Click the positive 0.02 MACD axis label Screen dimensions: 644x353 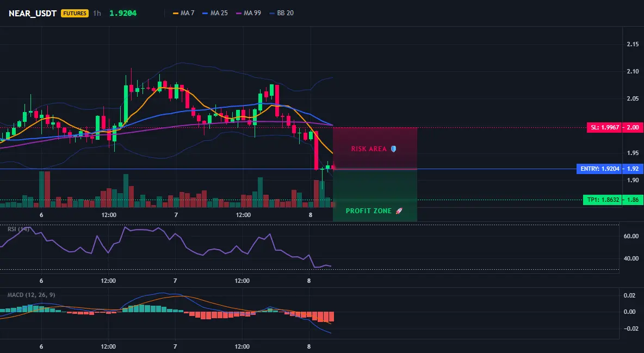[x=629, y=295]
